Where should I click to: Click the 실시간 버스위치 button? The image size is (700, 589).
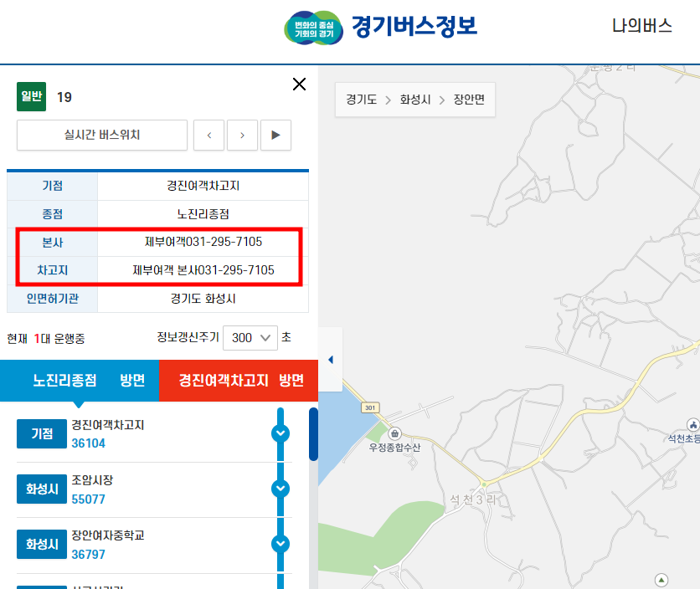click(x=101, y=135)
